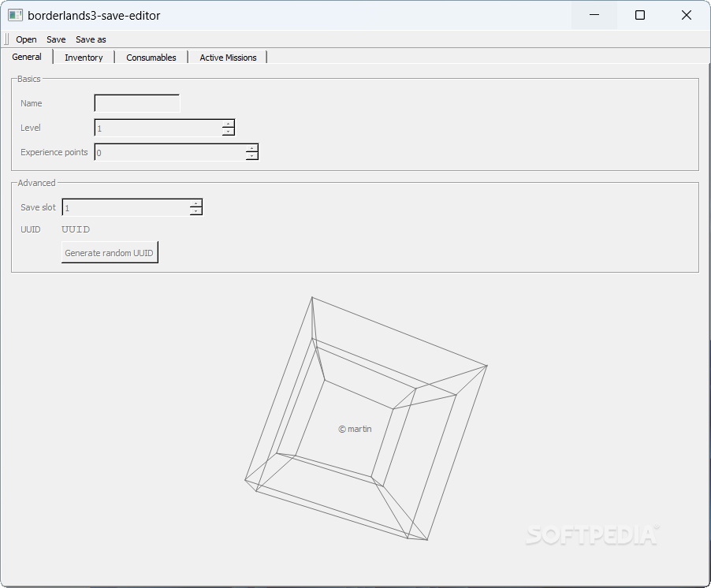Click inside the Save slot field
Screen dimensions: 711x588
126,207
